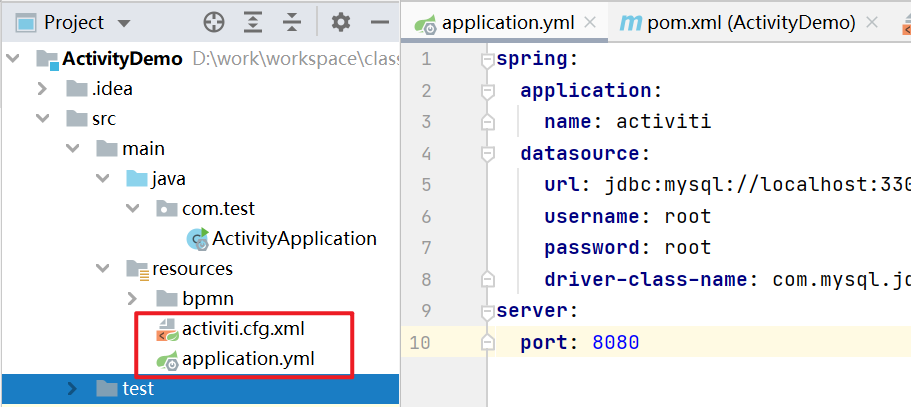The width and height of the screenshot is (911, 407).
Task: Collapse the resources folder
Action: pos(102,269)
